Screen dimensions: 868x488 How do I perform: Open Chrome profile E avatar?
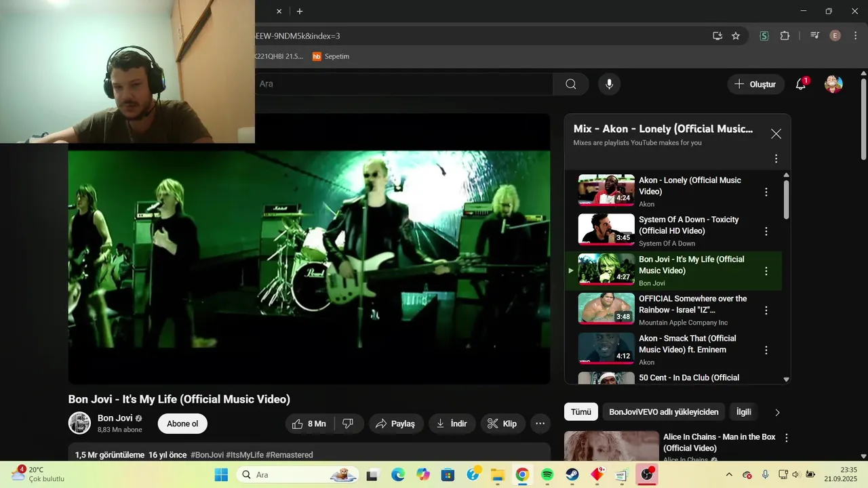click(x=835, y=36)
